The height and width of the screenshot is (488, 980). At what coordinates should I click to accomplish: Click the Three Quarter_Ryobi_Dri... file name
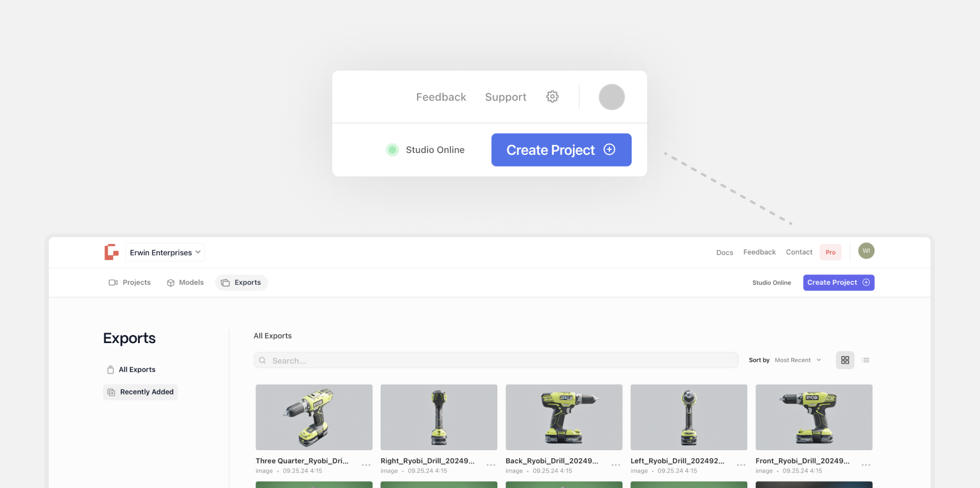(x=302, y=461)
